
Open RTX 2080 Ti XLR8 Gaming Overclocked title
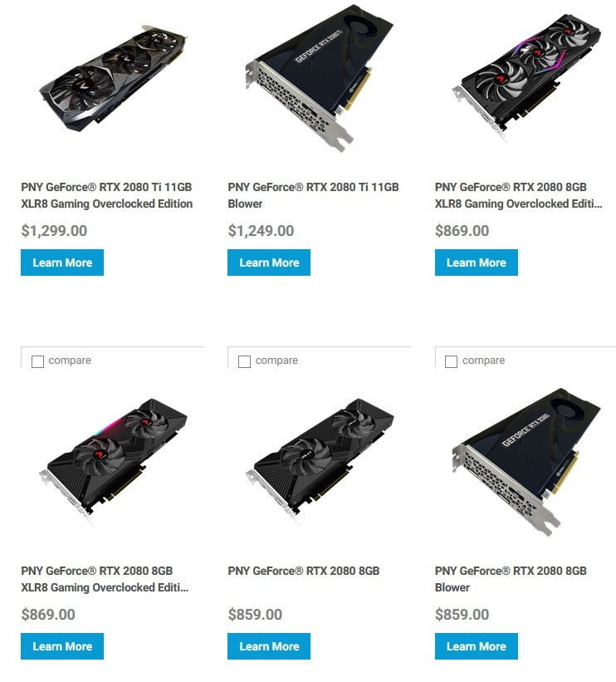point(107,195)
